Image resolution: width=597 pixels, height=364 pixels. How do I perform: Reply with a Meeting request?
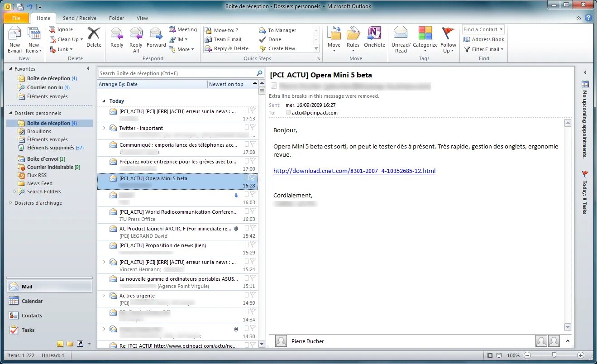pos(183,29)
